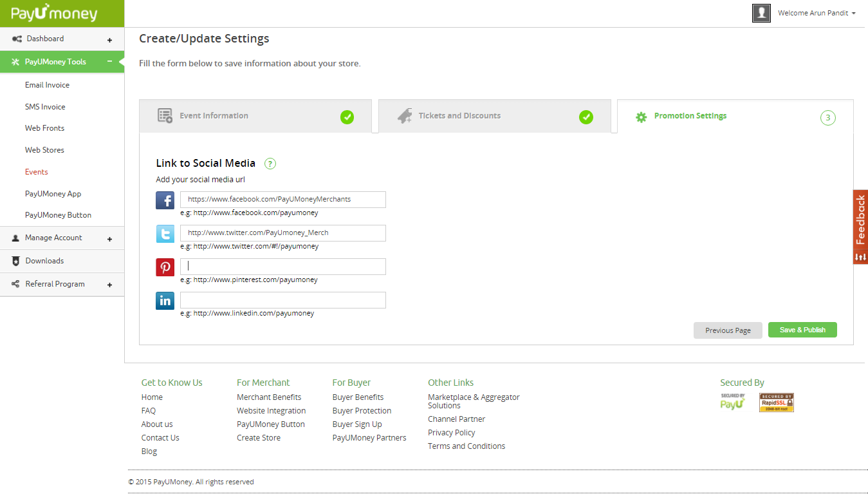Viewport: 868px width, 503px height.
Task: Click the Secured by PayU badge
Action: (x=733, y=403)
